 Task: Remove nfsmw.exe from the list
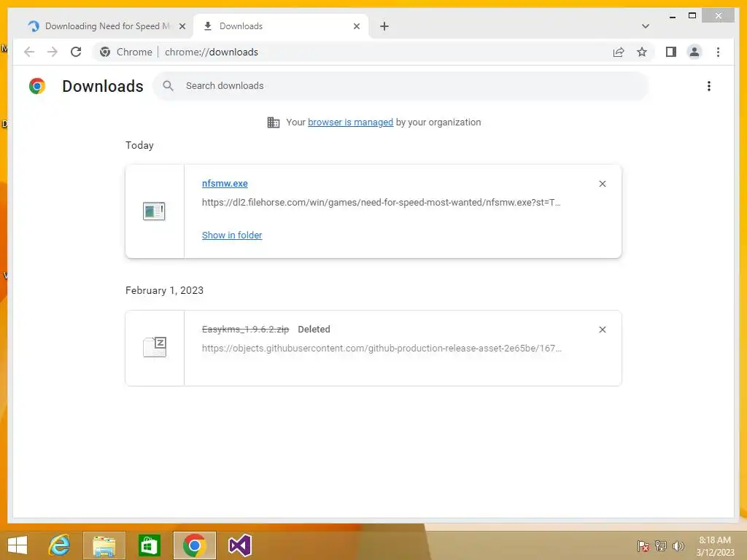coord(602,184)
